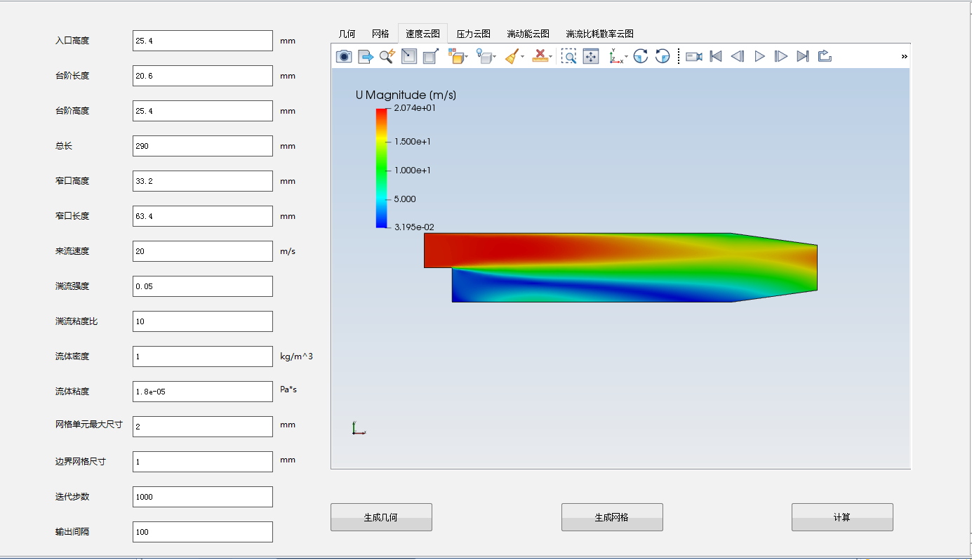Click the 湍流粘度比 input field
972x560 pixels.
coord(203,321)
